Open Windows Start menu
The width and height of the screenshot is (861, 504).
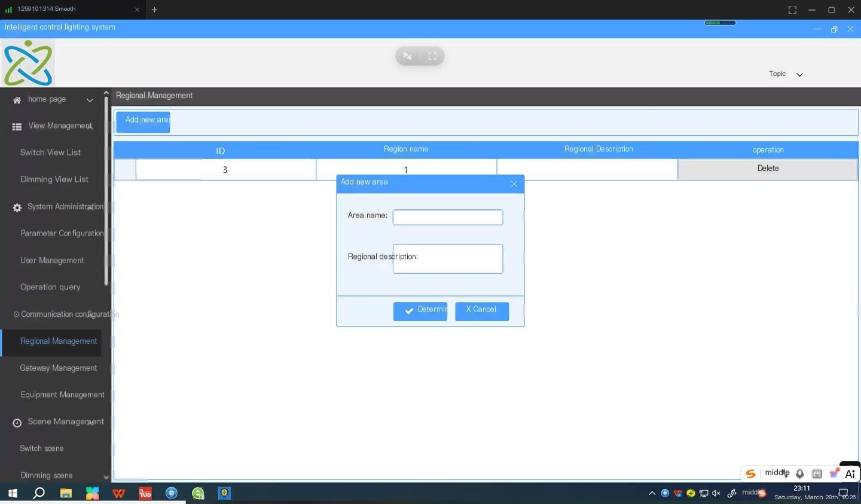[x=13, y=493]
